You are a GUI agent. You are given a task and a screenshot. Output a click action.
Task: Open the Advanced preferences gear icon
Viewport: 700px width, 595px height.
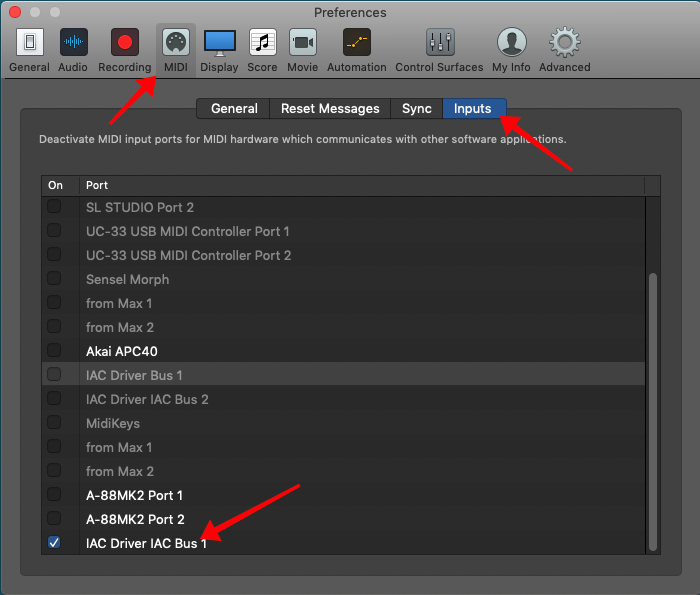click(565, 42)
